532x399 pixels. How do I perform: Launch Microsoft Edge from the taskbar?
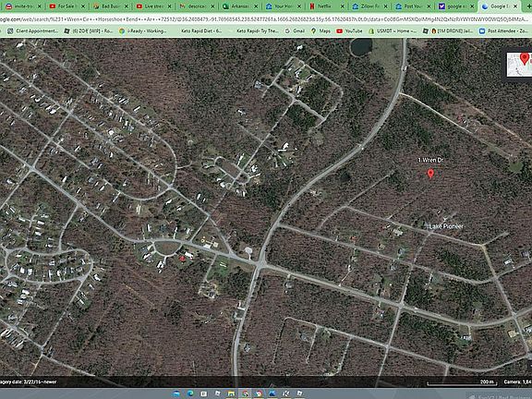pos(190,393)
